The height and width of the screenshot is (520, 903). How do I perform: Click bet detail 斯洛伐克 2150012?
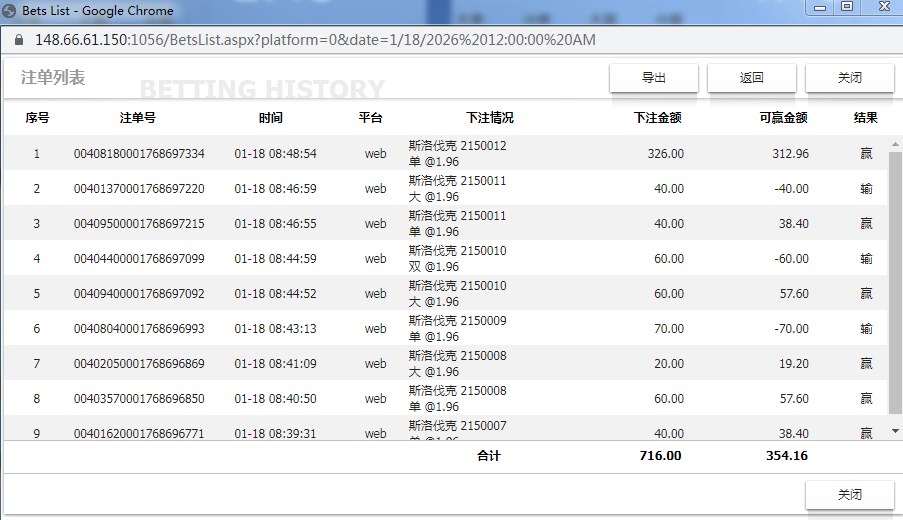pos(457,146)
